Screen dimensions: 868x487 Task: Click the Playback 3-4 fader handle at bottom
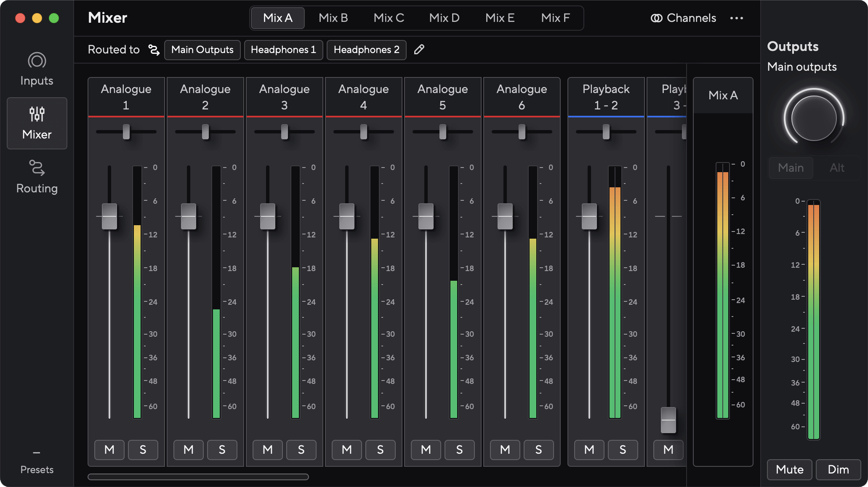coord(668,420)
